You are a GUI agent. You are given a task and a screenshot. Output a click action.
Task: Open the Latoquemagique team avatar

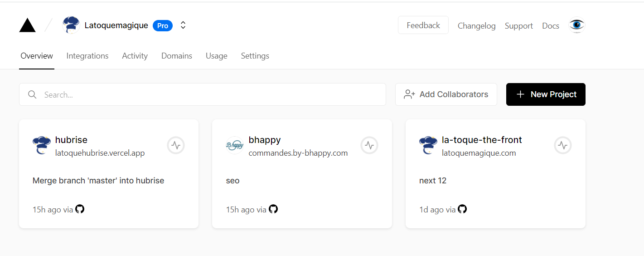click(x=71, y=25)
